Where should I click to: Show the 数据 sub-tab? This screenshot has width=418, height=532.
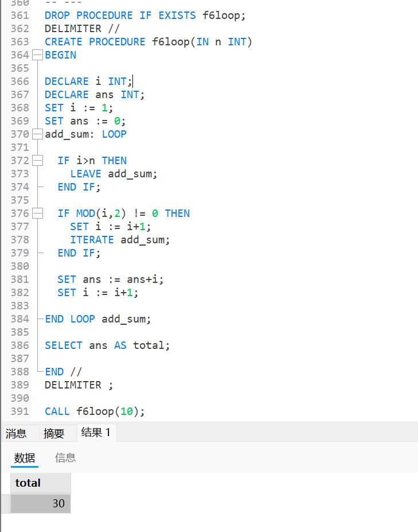click(25, 457)
